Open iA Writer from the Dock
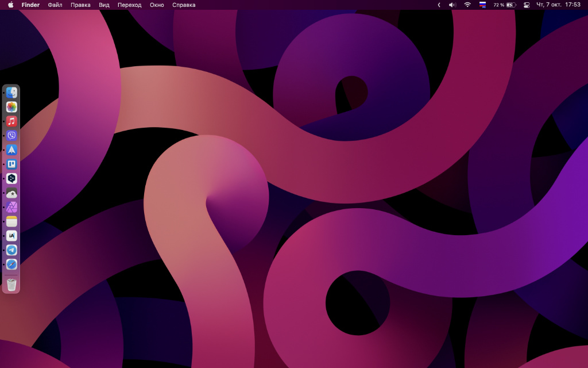Screen dimensions: 588x368 point(11,236)
